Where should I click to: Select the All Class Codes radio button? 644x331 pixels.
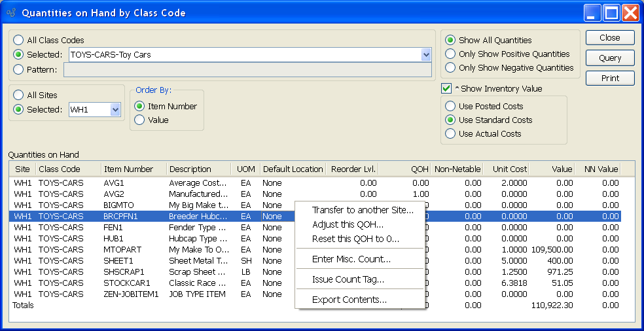click(18, 41)
